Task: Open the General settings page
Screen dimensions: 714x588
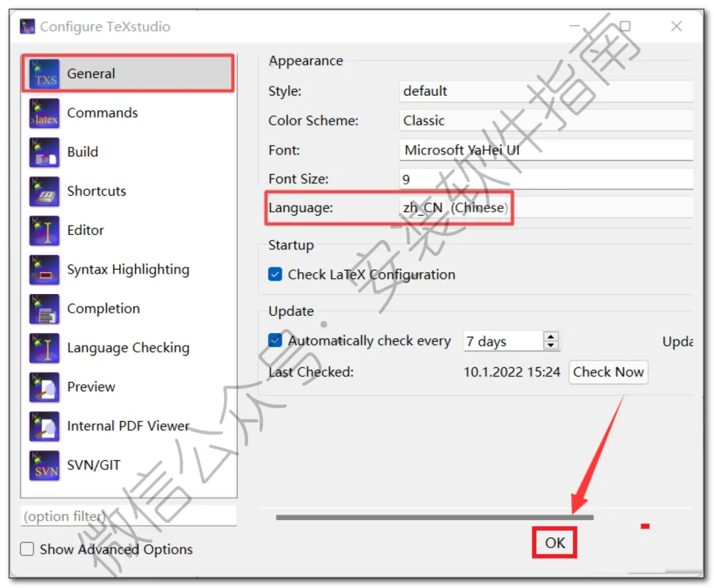Action: (128, 73)
